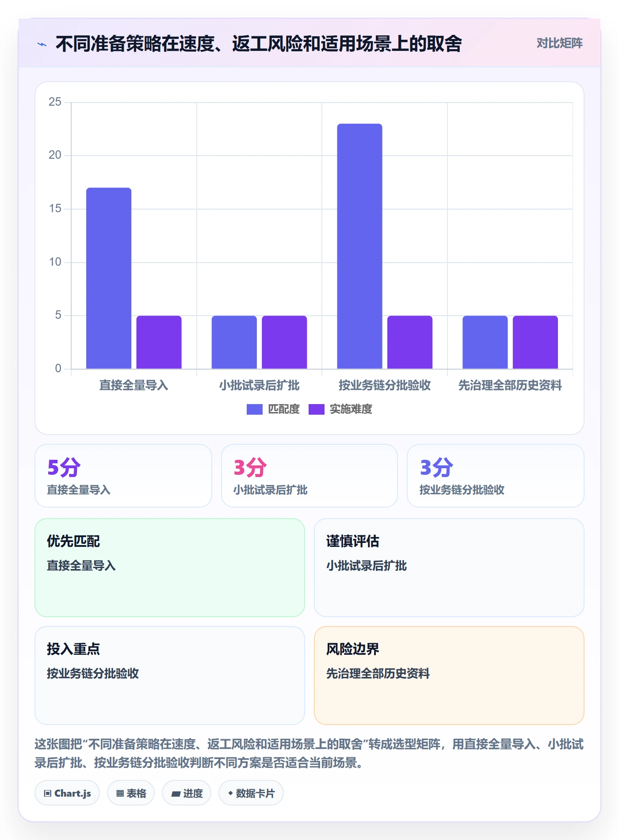Click the bar icon in 进度 tag
Viewport: 619px width, 840px height.
point(176,794)
